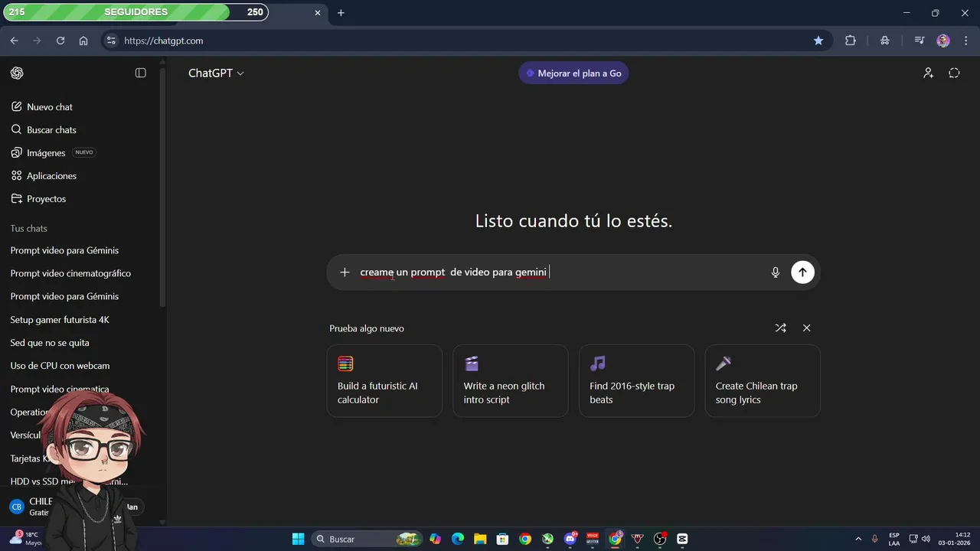Expand the ChatGPT model dropdown
This screenshot has height=551, width=980.
(x=216, y=73)
